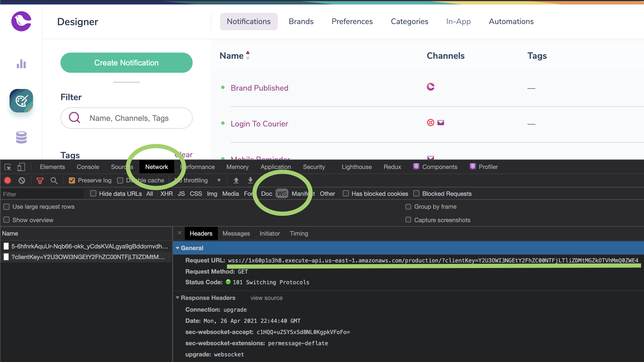Click email channel icon for Login To Courier
Viewport: 644px width, 362px height.
click(441, 123)
